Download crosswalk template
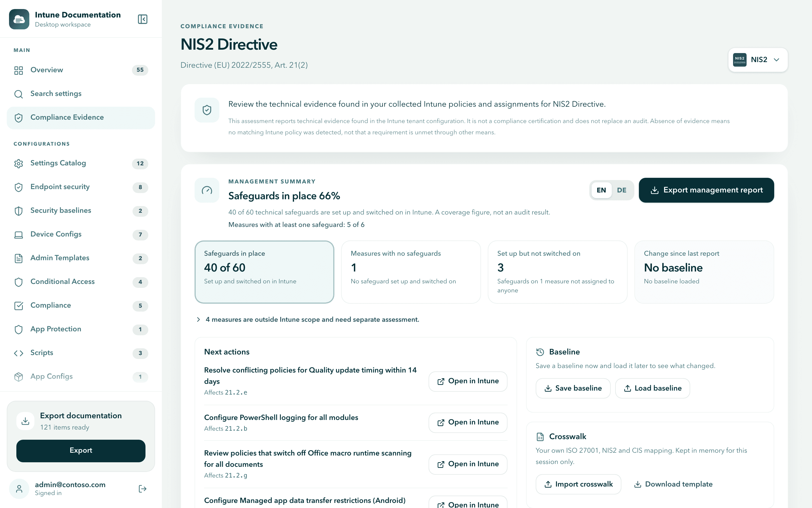The width and height of the screenshot is (812, 508). [x=673, y=484]
